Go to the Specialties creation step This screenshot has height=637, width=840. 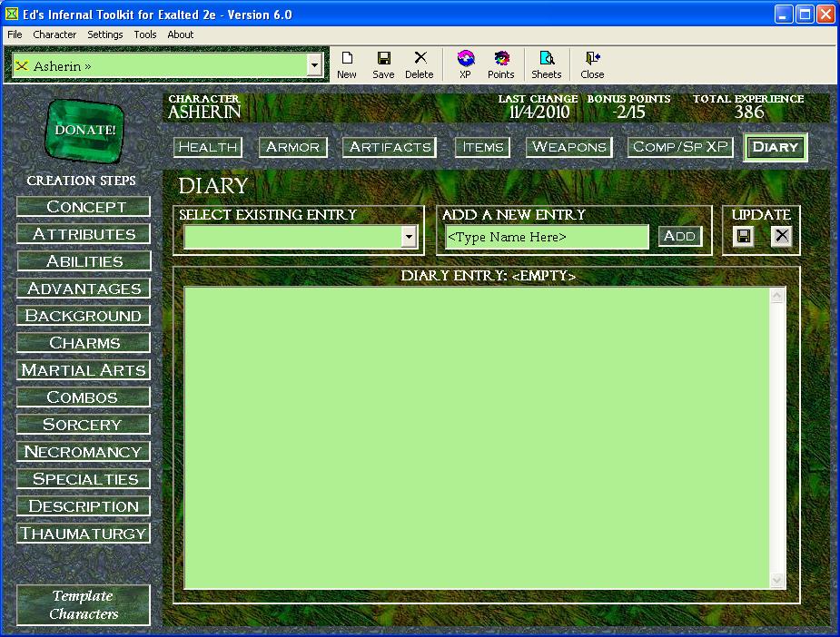(x=84, y=479)
